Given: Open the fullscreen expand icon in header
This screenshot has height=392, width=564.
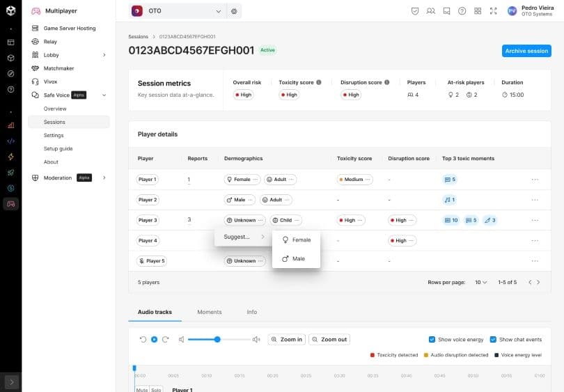Looking at the screenshot, I should 494,11.
